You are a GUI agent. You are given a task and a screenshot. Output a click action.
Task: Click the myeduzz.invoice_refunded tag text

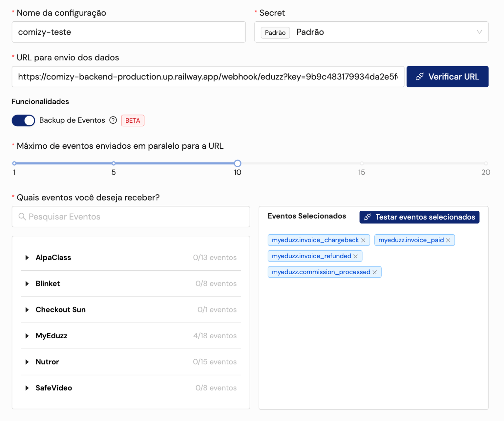(x=312, y=256)
